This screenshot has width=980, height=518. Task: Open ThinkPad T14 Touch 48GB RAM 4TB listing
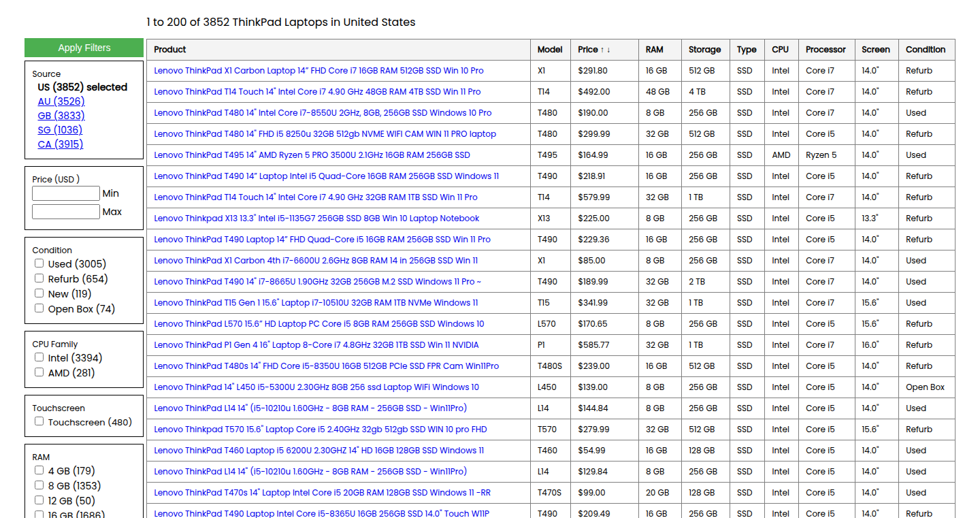[x=317, y=92]
